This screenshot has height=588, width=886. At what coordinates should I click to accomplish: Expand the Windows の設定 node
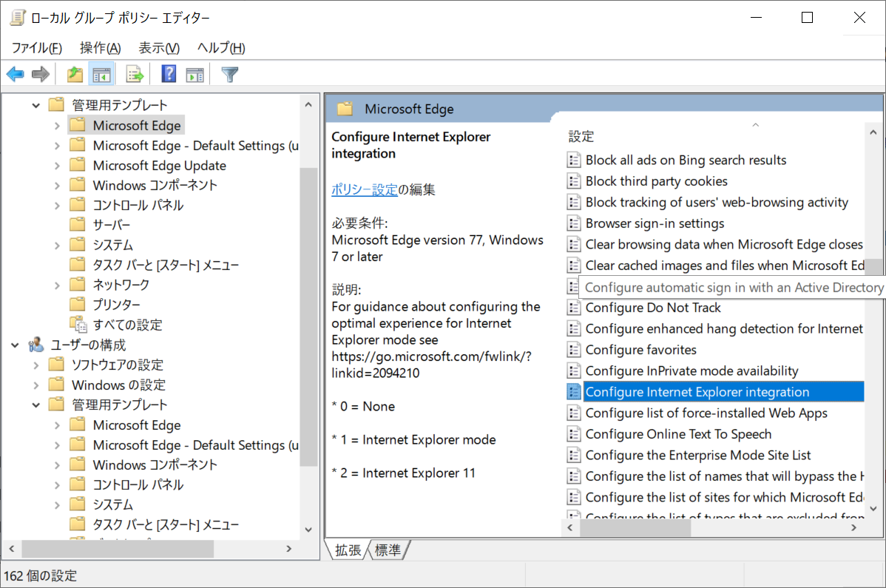click(36, 385)
